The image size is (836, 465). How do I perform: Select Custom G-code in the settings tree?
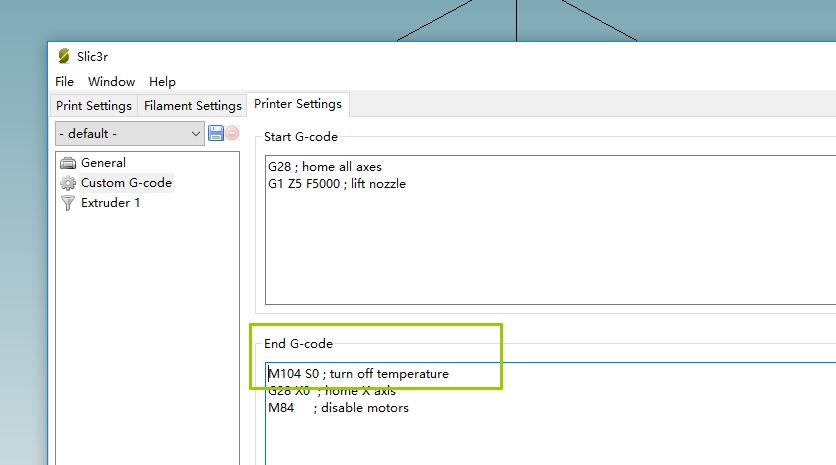click(x=126, y=183)
